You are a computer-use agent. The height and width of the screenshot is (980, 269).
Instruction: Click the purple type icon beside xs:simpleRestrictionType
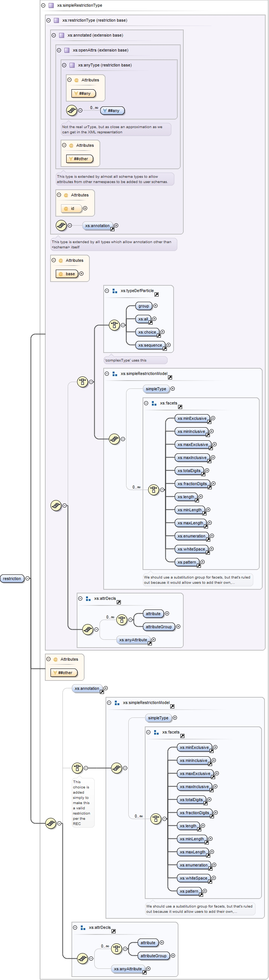(x=51, y=5)
